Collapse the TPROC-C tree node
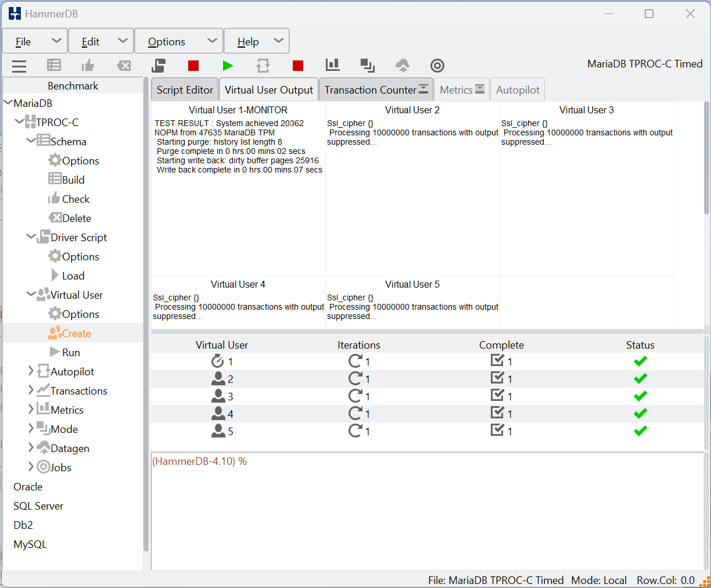Image resolution: width=711 pixels, height=588 pixels. pos(20,122)
